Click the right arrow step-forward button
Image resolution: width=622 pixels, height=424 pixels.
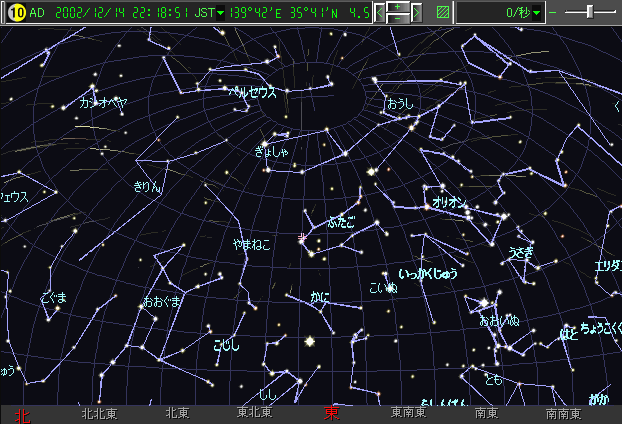point(417,13)
